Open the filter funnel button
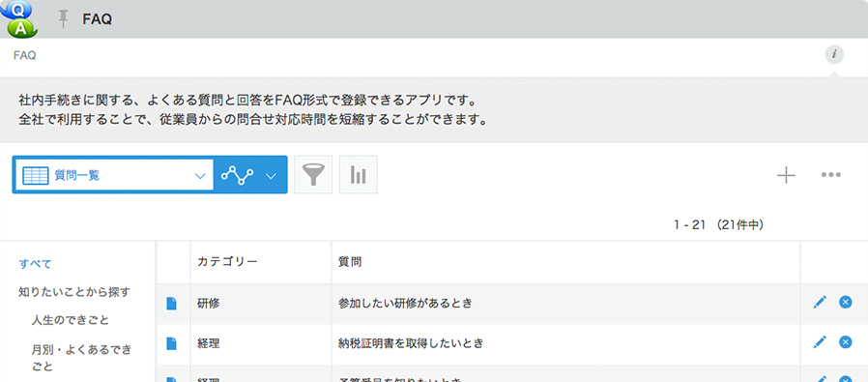Image resolution: width=868 pixels, height=382 pixels. click(313, 175)
